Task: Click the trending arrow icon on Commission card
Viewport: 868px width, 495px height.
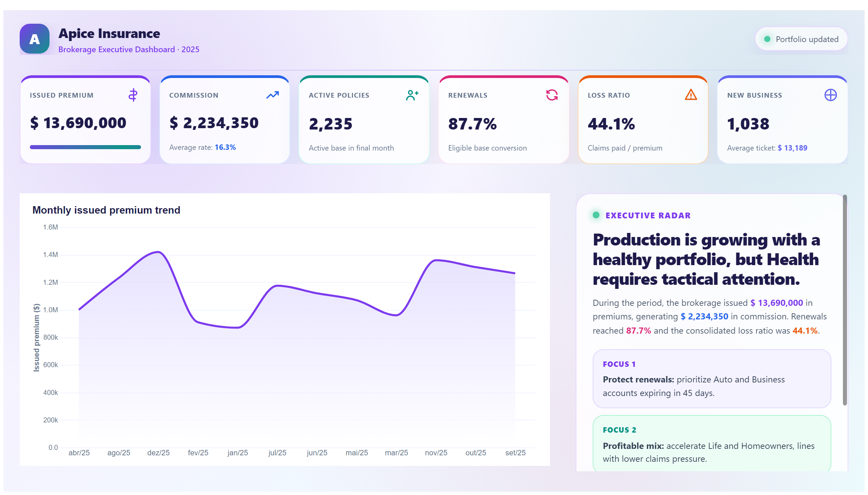Action: [x=272, y=95]
